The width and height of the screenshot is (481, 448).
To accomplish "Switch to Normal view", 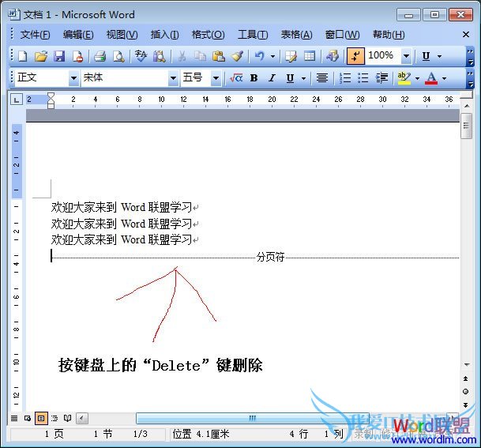I will tap(14, 418).
